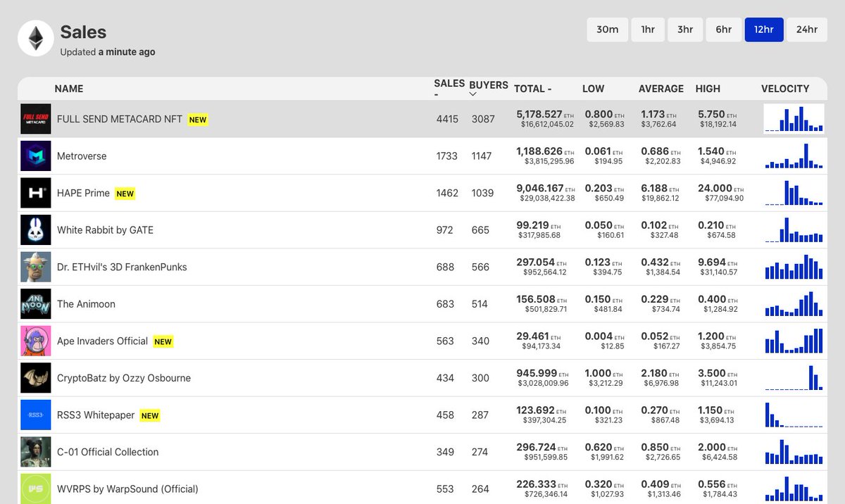Click the White Rabbit velocity bar chart
This screenshot has width=845, height=504.
pyautogui.click(x=794, y=229)
